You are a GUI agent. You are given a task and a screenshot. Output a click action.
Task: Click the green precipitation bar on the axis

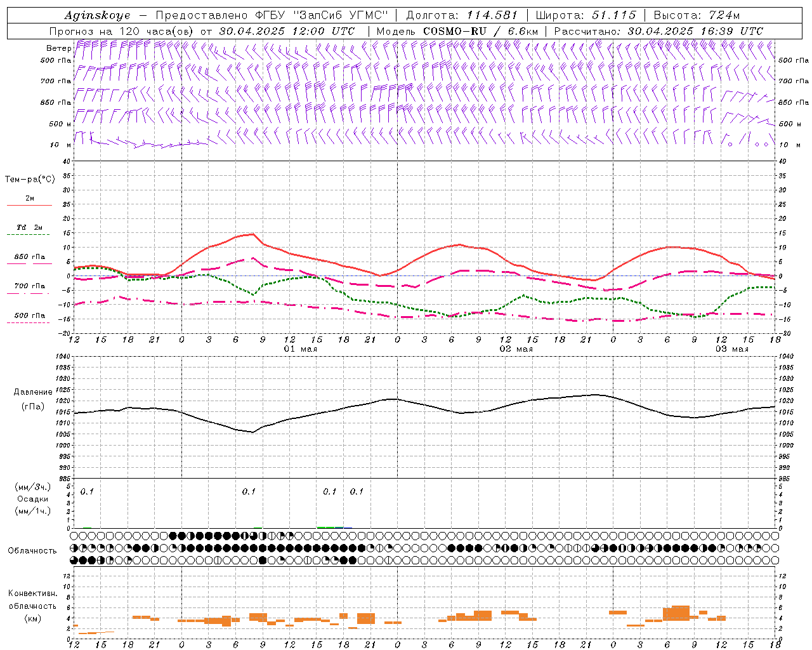point(331,527)
